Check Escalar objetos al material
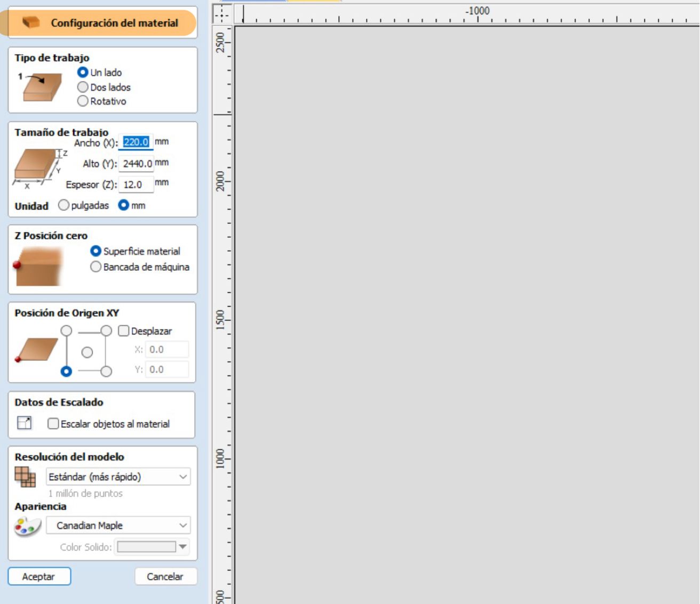 (x=53, y=424)
